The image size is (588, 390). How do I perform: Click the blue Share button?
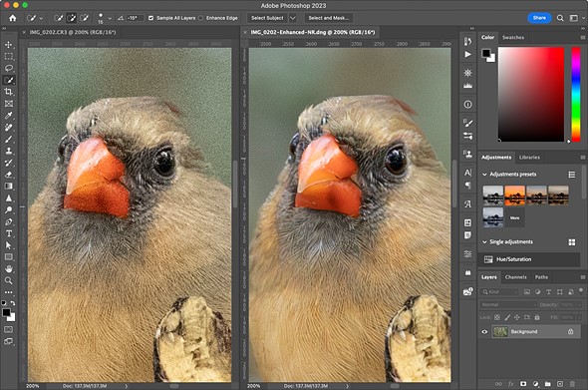(539, 18)
